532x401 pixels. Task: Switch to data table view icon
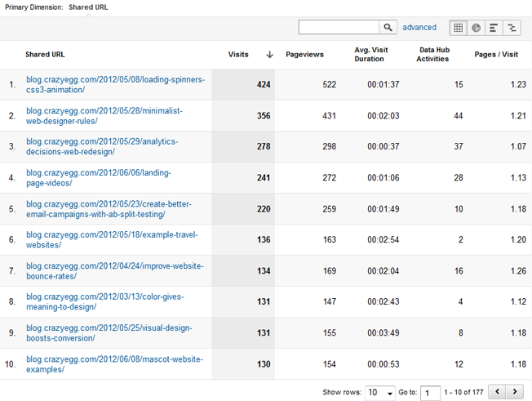[458, 28]
